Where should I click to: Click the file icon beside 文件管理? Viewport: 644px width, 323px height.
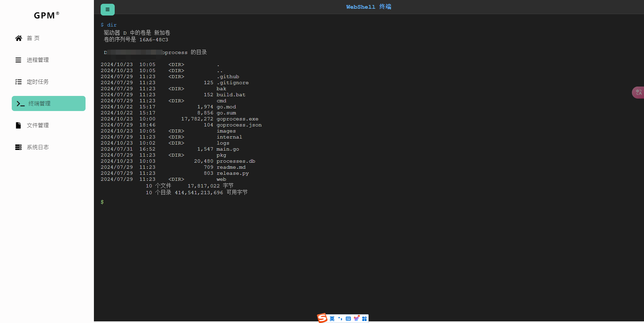[18, 125]
